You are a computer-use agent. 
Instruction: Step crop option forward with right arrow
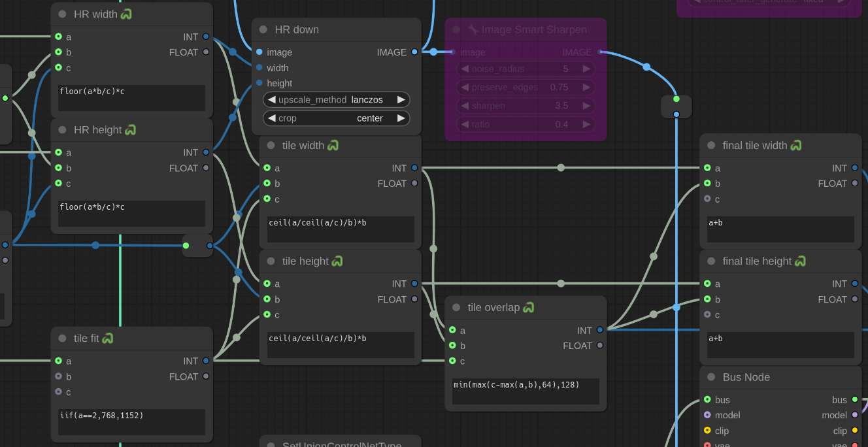[401, 118]
